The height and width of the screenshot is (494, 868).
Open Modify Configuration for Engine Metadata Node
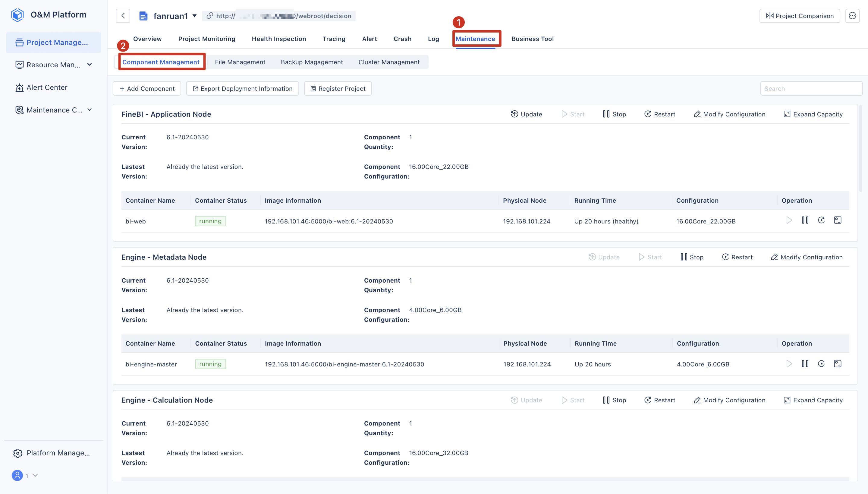(807, 257)
